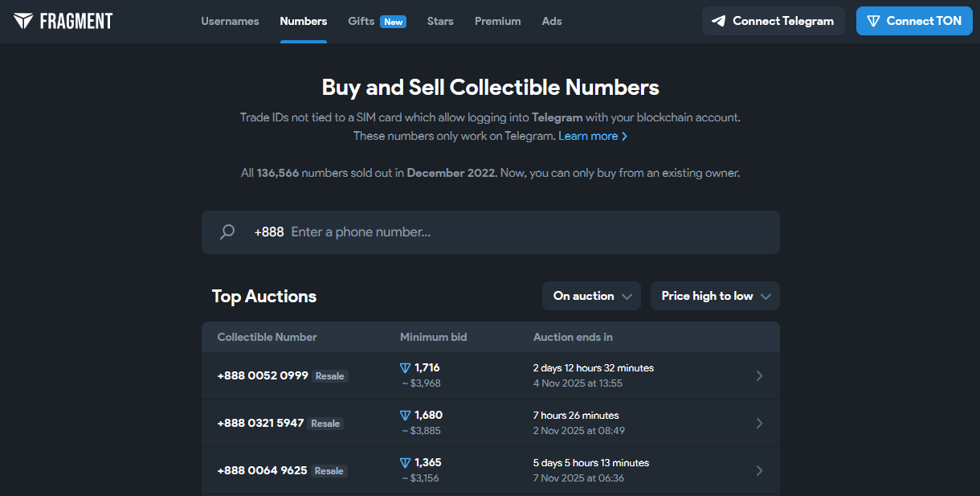The image size is (980, 496).
Task: Click the ~ $3,885 price text
Action: click(x=421, y=431)
